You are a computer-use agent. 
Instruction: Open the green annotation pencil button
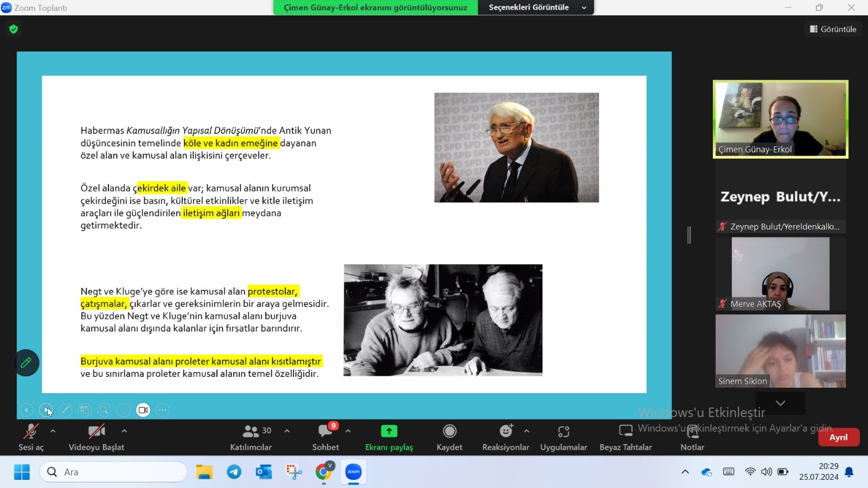tap(26, 363)
